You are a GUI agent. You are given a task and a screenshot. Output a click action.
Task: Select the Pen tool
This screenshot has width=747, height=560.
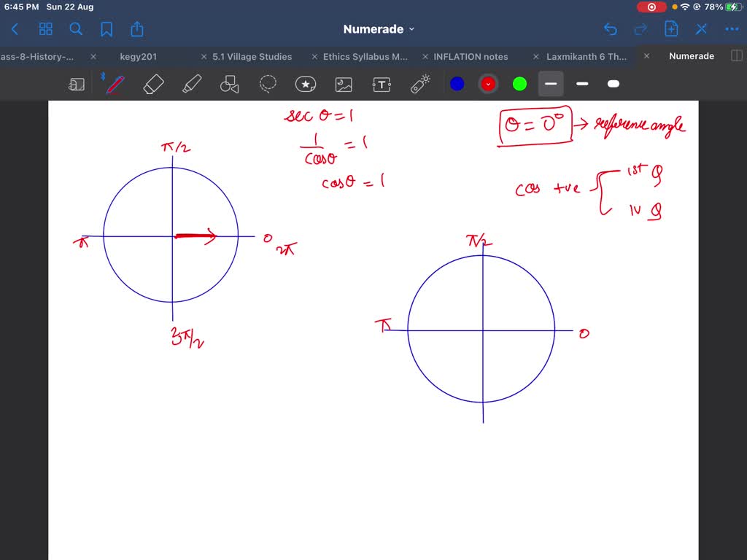pos(115,85)
